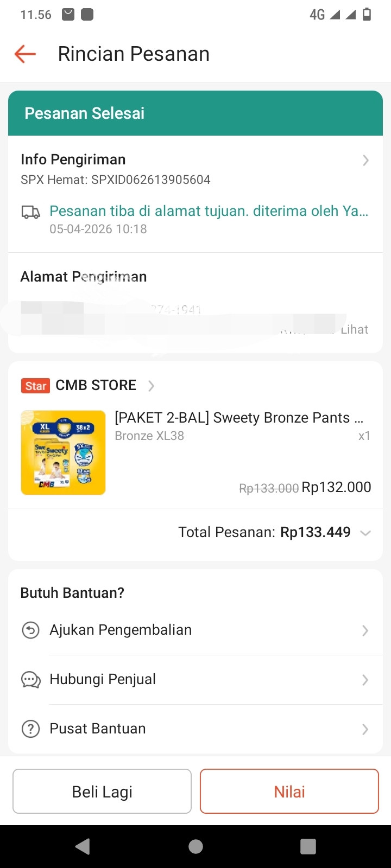Screen dimensions: 391x868
Task: Tap the red back arrow
Action: [x=25, y=54]
